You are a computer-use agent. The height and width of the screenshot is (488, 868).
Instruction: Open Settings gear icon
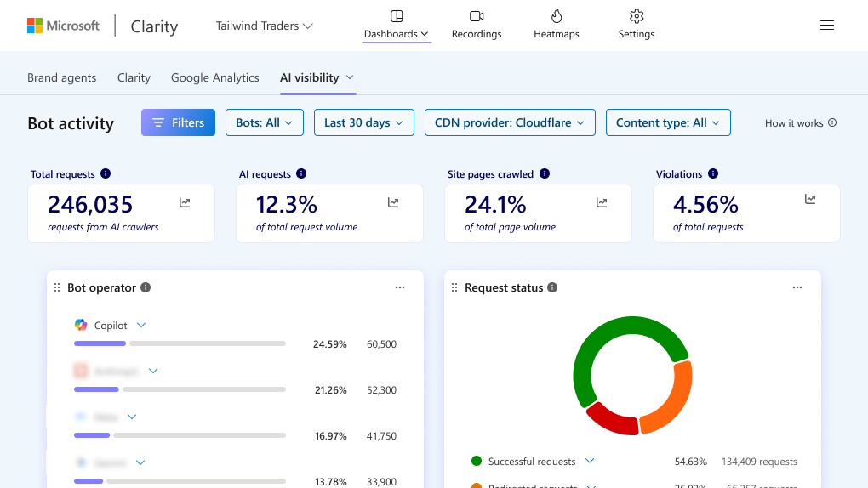coord(637,16)
